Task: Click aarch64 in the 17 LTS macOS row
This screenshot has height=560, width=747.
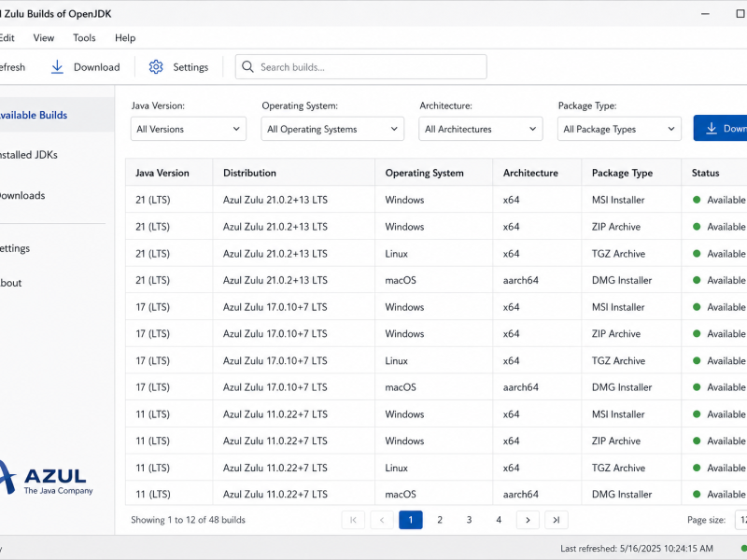Action: pos(521,387)
